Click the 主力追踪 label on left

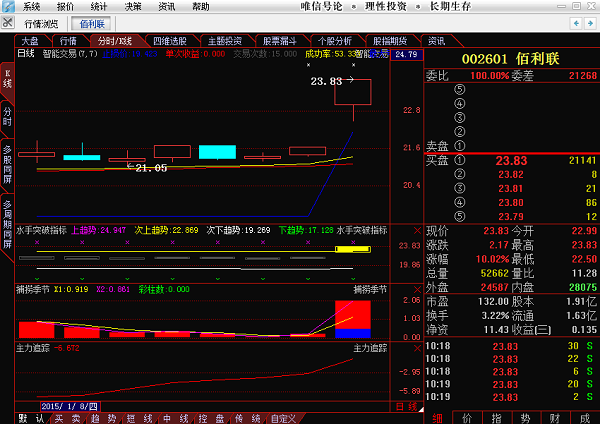pos(33,348)
